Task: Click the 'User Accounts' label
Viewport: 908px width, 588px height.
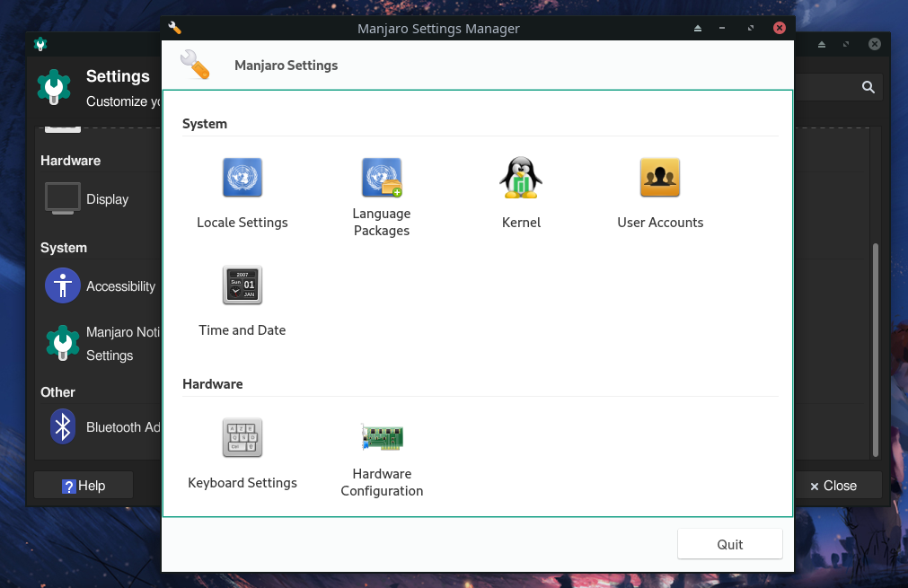Action: [x=660, y=223]
